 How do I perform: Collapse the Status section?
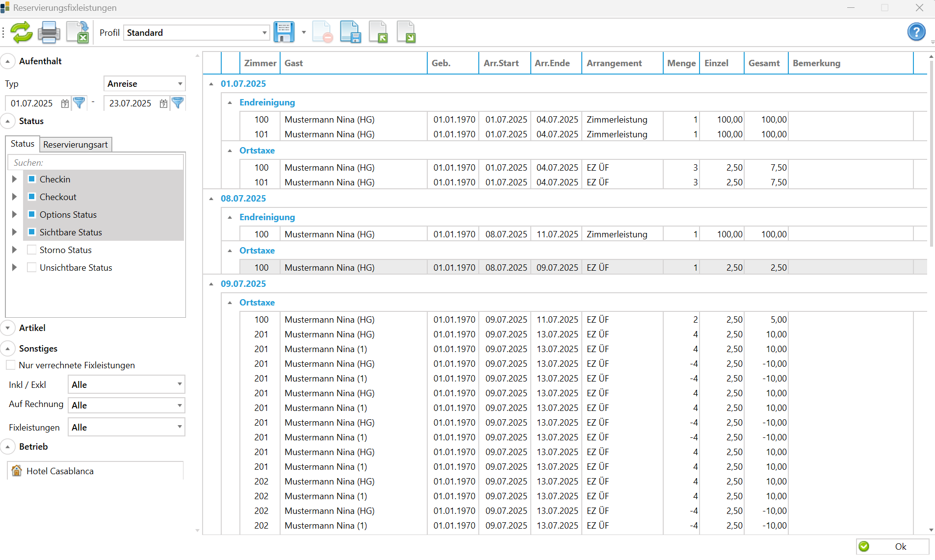8,121
